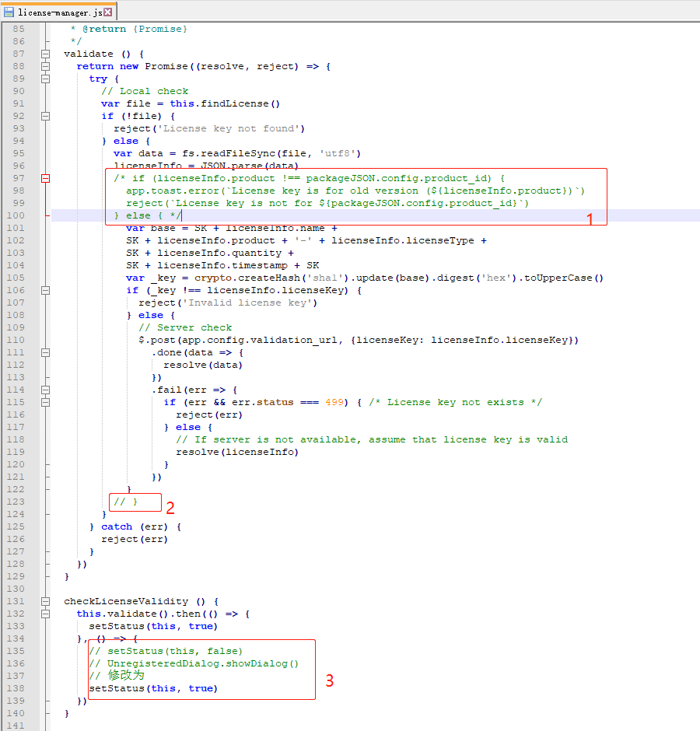
Task: Click the commented '// }' on line 123
Action: (x=125, y=502)
